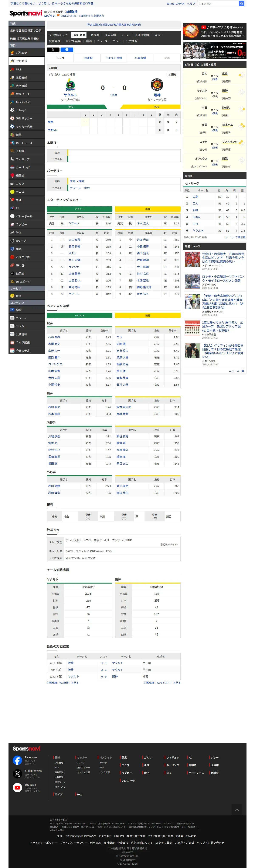Open toto service in sidebar

26,295
